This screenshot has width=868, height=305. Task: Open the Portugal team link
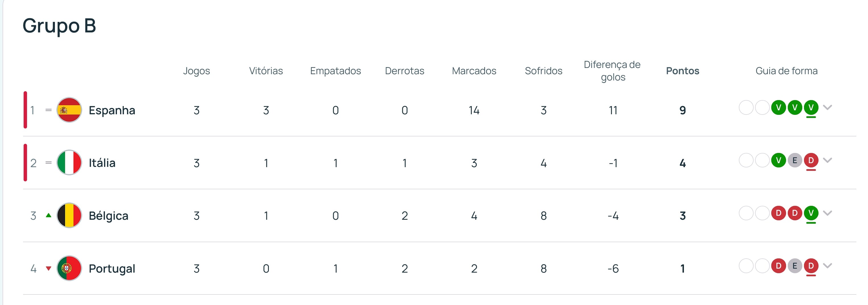(x=112, y=268)
